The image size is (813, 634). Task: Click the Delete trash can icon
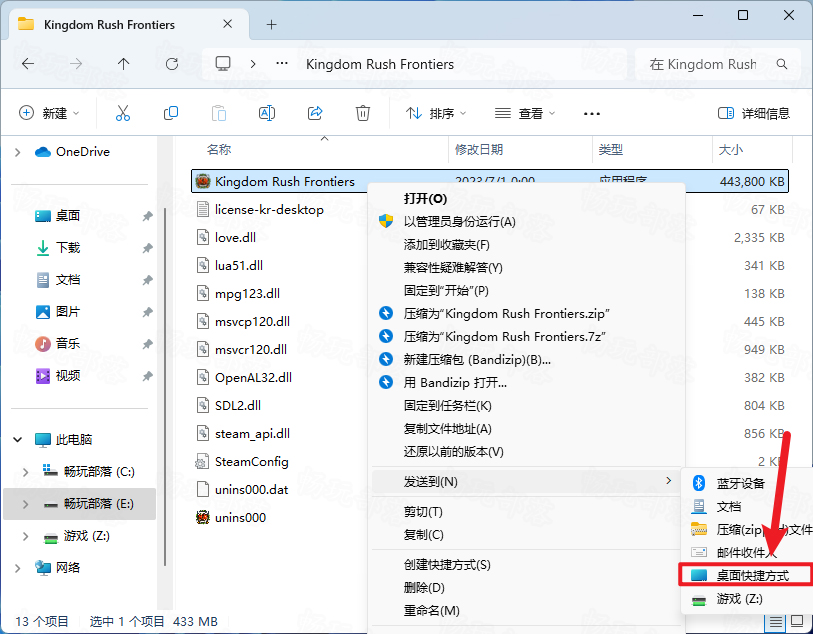tap(362, 113)
